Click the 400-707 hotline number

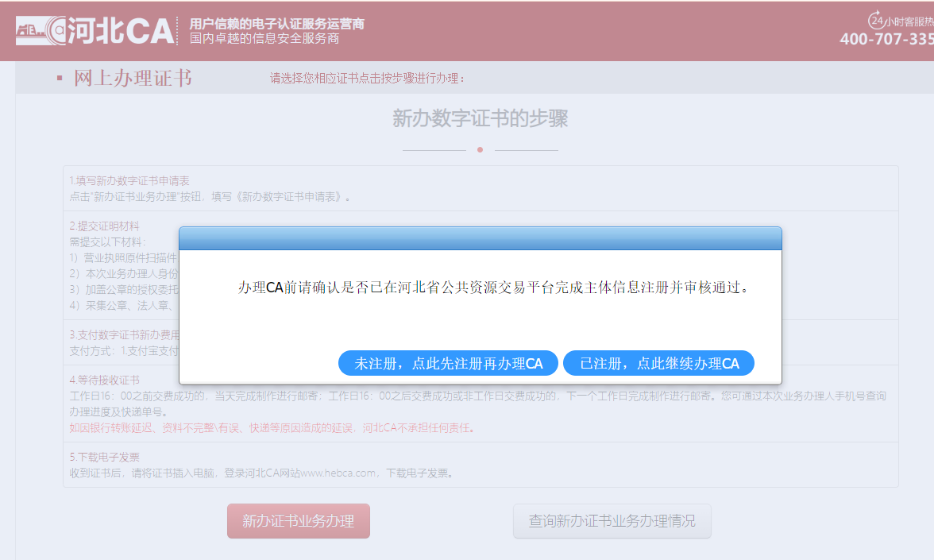886,40
